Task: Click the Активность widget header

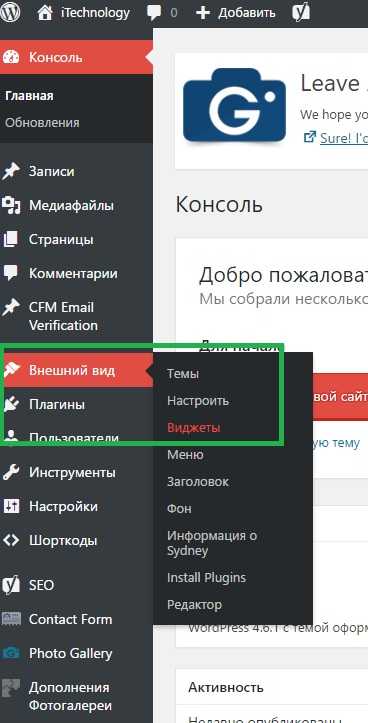Action: [226, 687]
